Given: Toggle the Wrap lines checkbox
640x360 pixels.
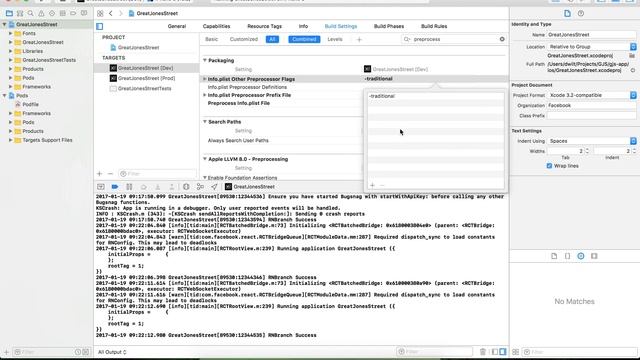Looking at the screenshot, I should coord(549,166).
